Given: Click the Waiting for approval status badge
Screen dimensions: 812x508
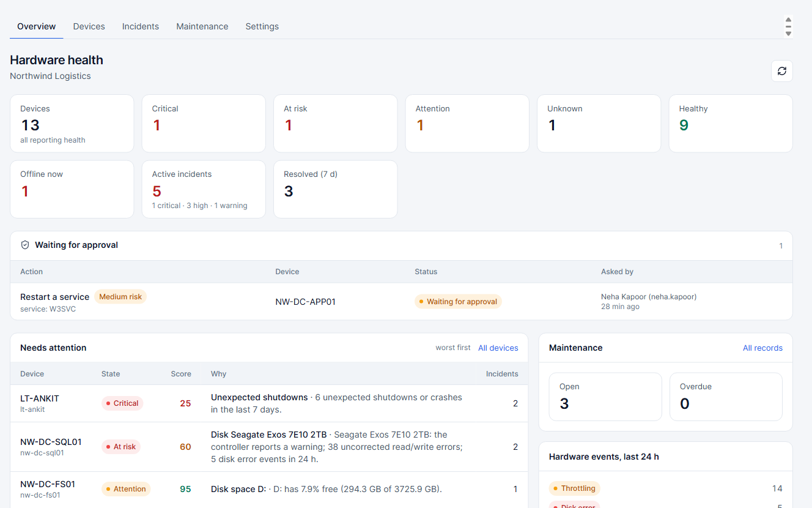Looking at the screenshot, I should 458,302.
